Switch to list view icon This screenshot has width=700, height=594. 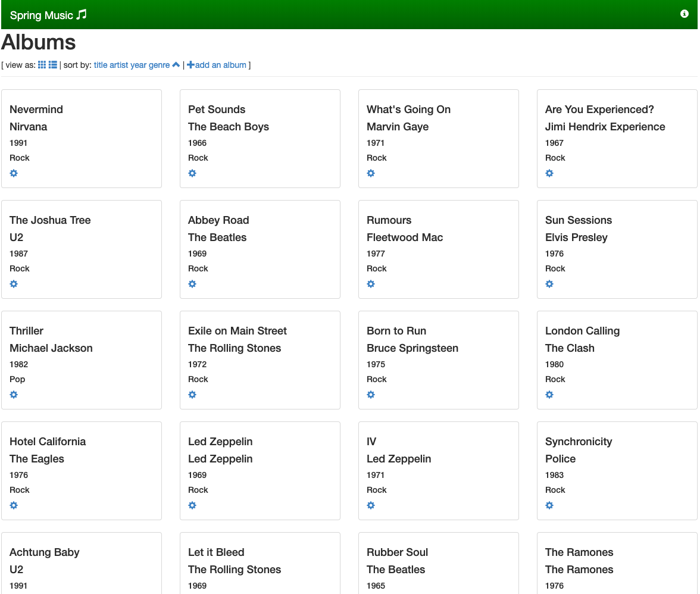(x=52, y=65)
